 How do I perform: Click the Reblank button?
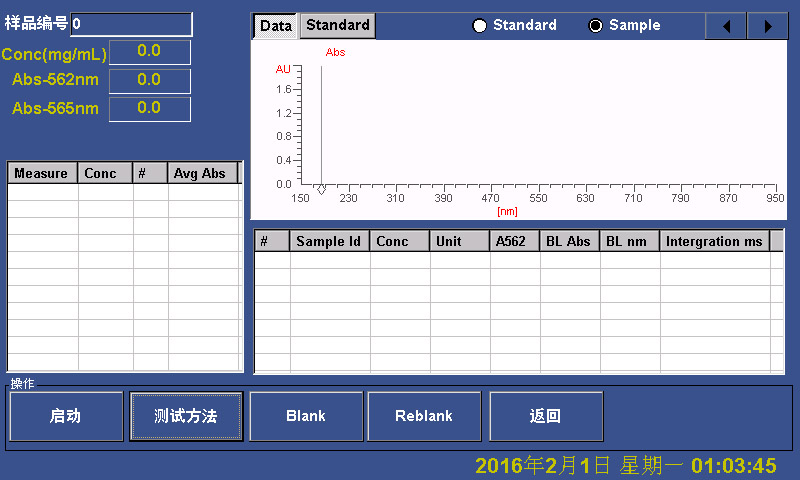424,416
